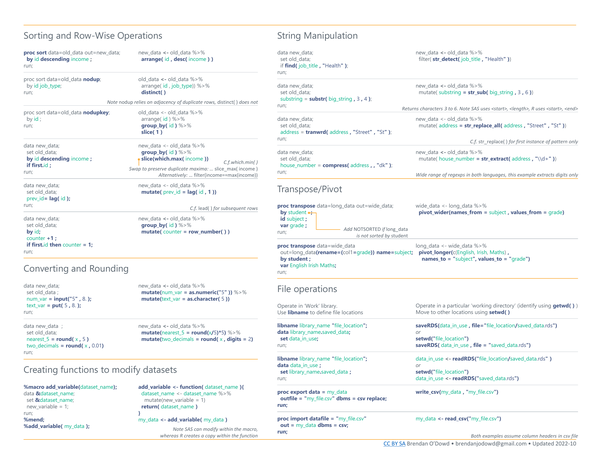
Task: Click the 'tranwrd( address , "Street" , "St" )' line
Action: [336, 132]
